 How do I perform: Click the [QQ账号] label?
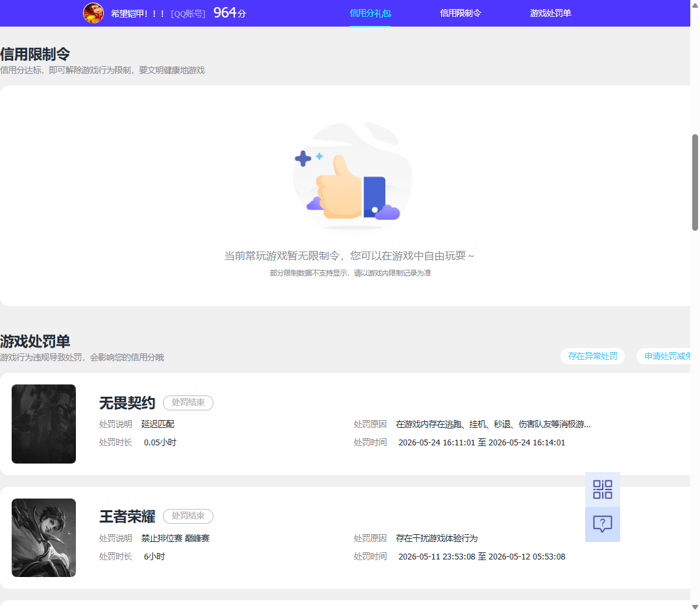(188, 14)
